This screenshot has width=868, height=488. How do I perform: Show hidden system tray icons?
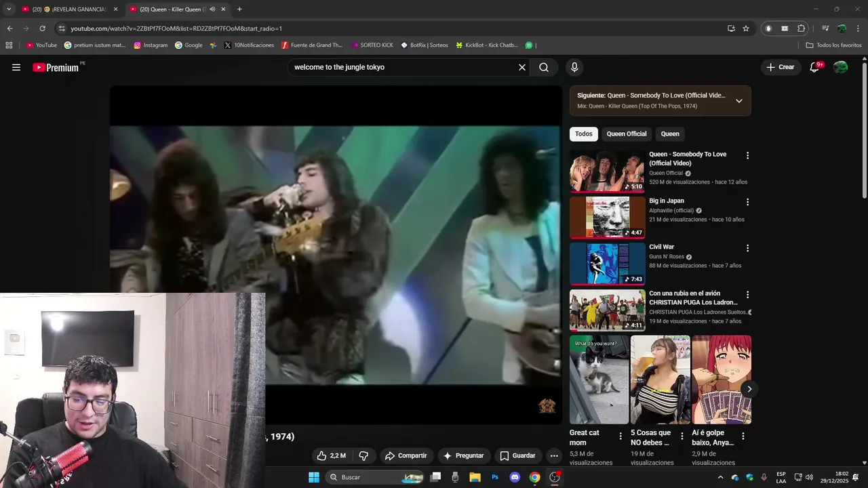[x=720, y=477]
